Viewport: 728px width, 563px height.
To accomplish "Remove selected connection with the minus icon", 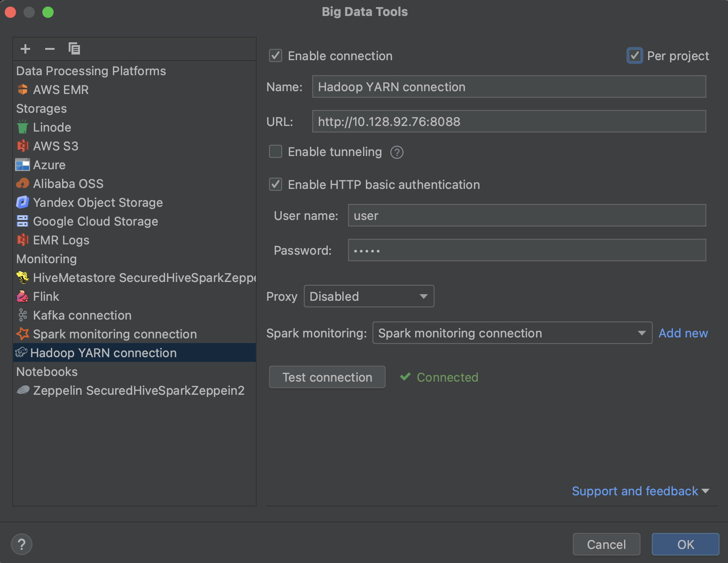I will coord(49,48).
